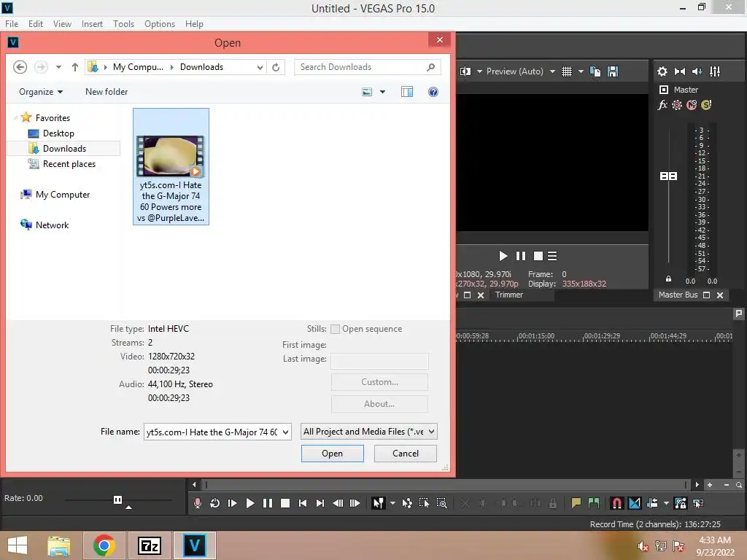Toggle Lock Envelopes to Events icon
Screen dimensions: 747x560
(x=681, y=503)
